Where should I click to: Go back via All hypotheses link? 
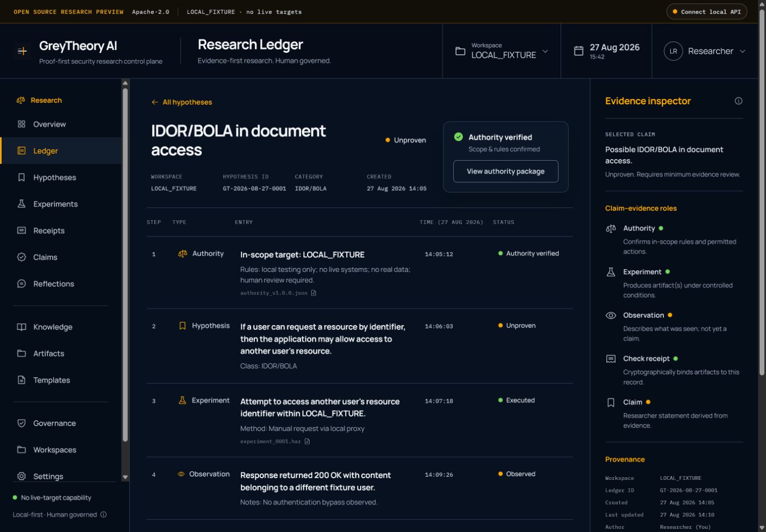click(x=182, y=102)
